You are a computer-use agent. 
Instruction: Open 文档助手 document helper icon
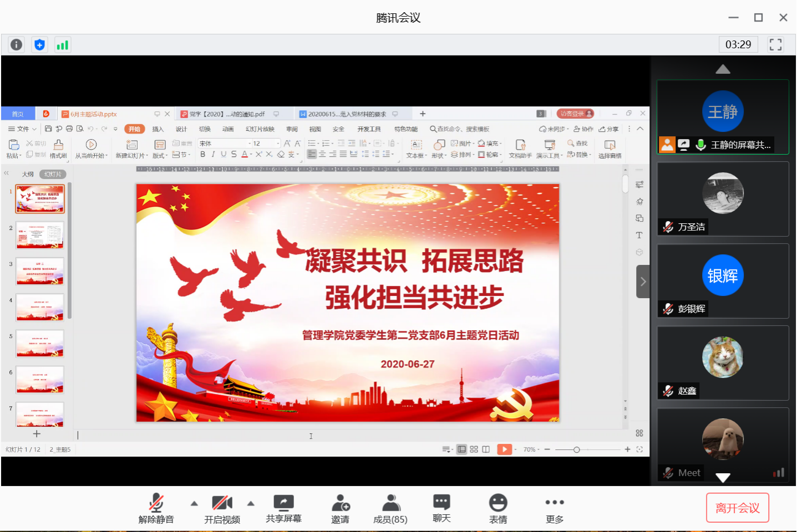520,145
